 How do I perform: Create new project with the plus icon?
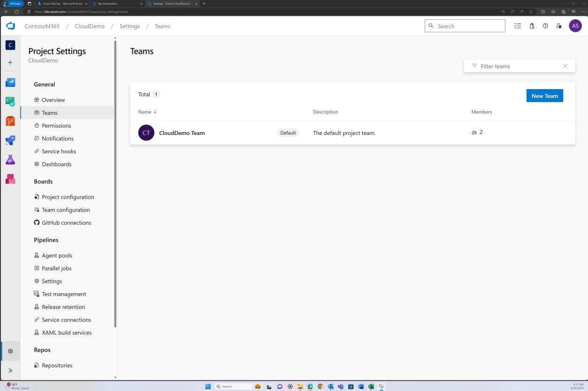pos(10,62)
